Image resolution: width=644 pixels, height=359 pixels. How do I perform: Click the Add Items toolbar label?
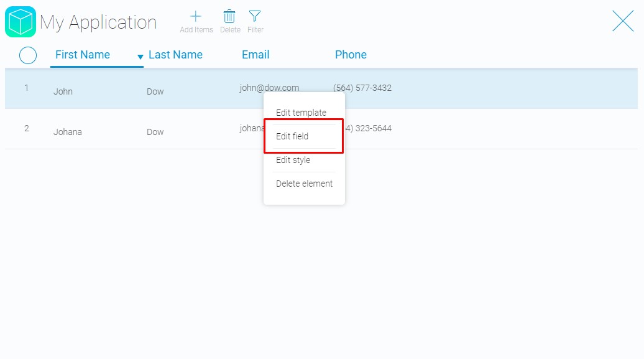[x=196, y=29]
